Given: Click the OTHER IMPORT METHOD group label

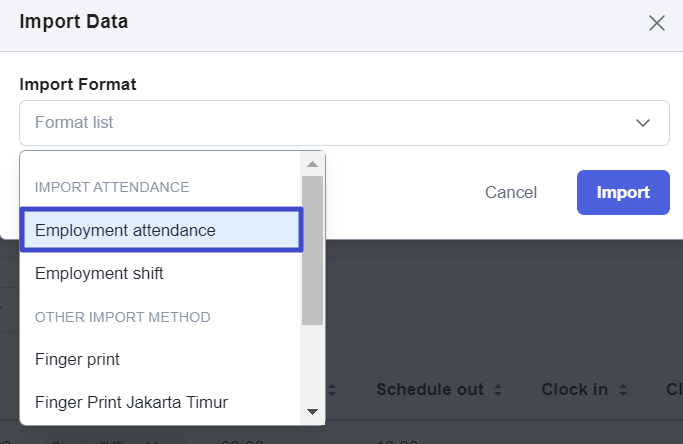Looking at the screenshot, I should tap(122, 317).
